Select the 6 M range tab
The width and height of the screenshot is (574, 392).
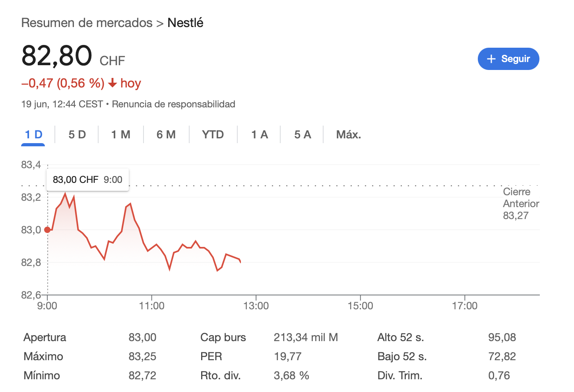(x=166, y=135)
